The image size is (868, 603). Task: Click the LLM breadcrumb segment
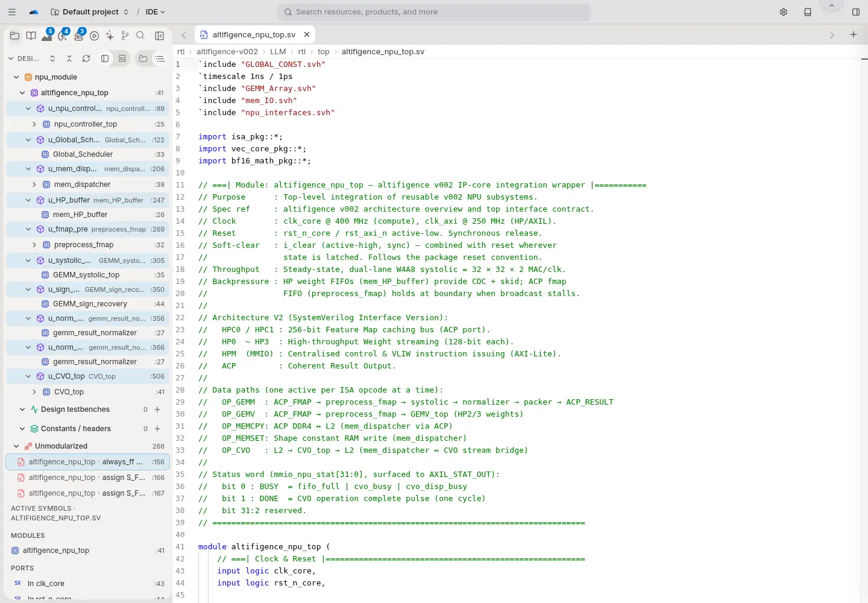278,52
